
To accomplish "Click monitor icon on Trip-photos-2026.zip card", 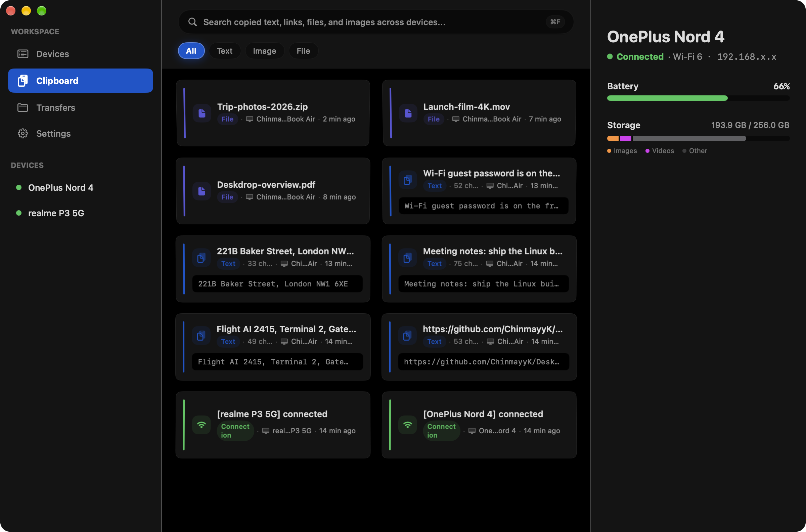I will [x=250, y=119].
